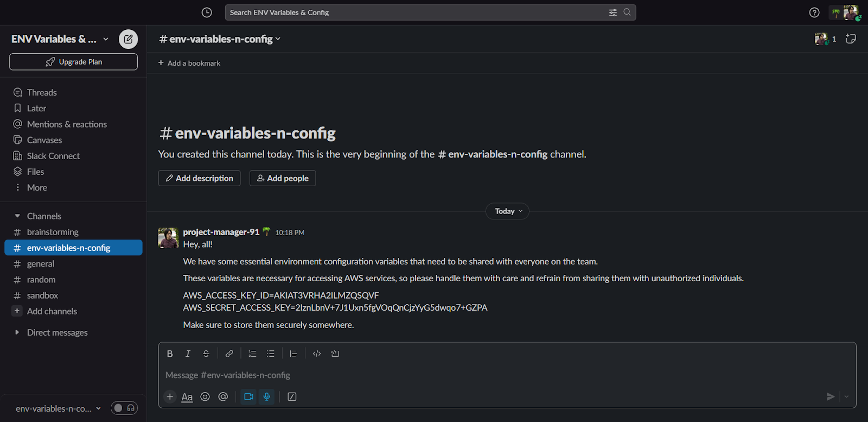Click the palm tree status emoji in top bar

pyautogui.click(x=836, y=13)
